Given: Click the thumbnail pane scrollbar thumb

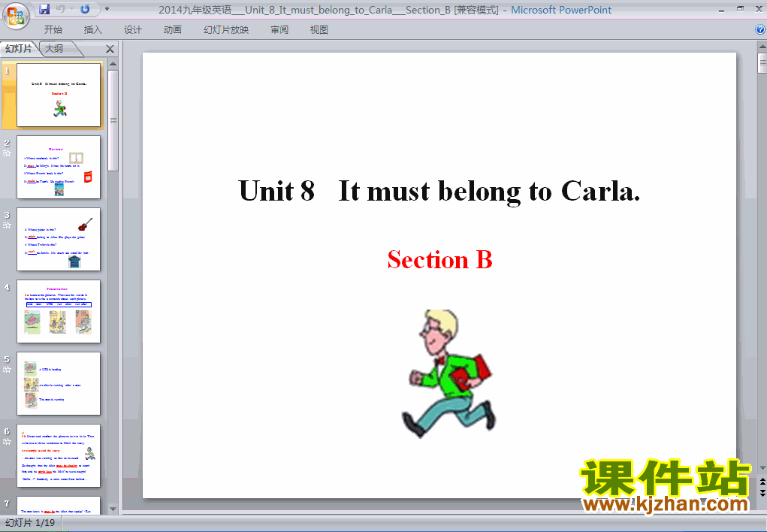Looking at the screenshot, I should 113,120.
